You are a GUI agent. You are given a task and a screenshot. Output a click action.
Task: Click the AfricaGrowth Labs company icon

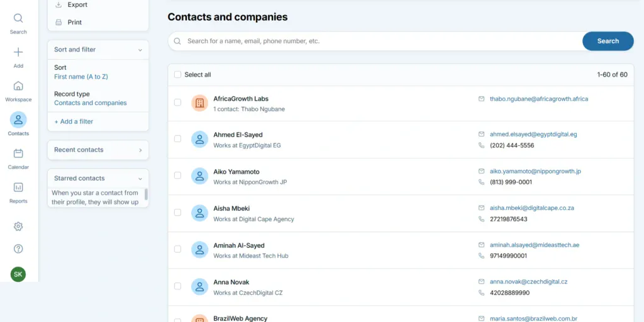click(199, 103)
